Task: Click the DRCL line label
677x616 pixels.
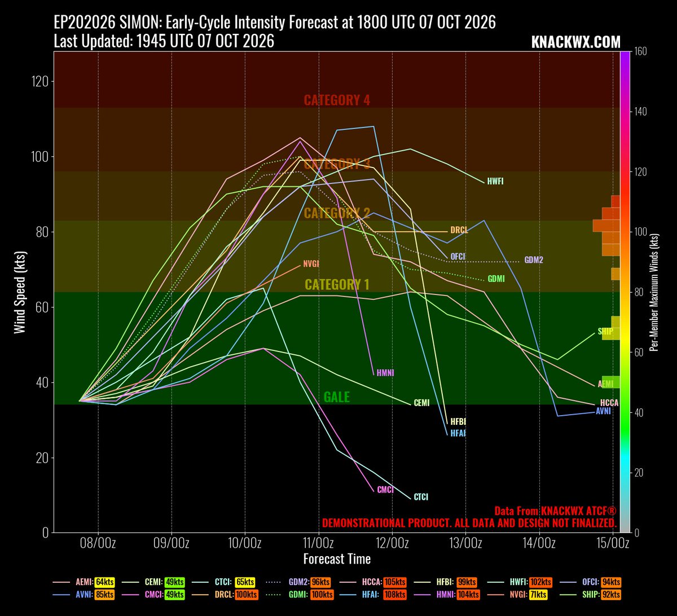Action: point(459,230)
